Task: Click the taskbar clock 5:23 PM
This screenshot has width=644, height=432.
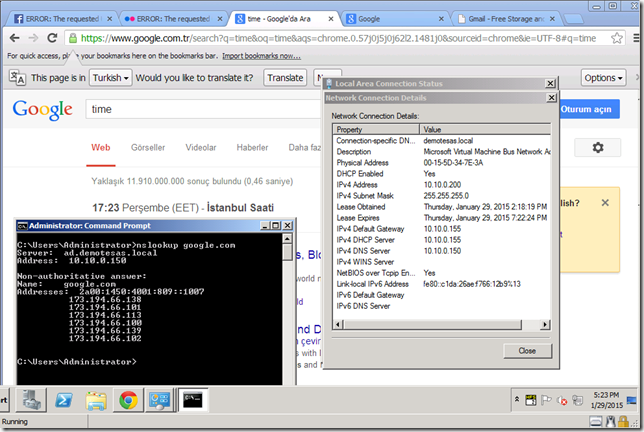Action: pos(606,395)
